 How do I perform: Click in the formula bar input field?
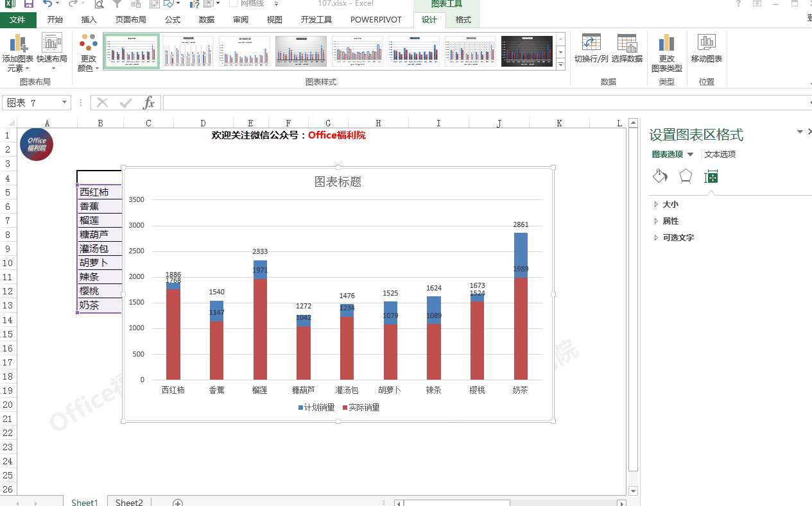486,103
